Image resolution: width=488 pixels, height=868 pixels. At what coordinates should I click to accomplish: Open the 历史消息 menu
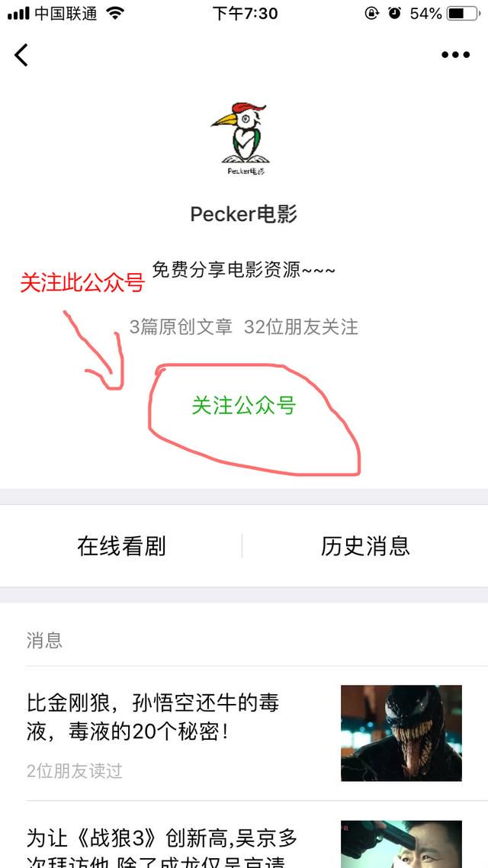click(365, 546)
